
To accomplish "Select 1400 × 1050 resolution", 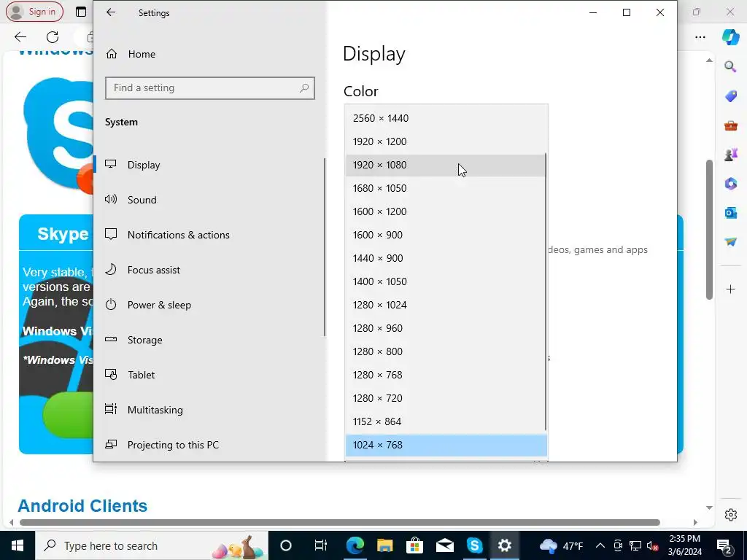I will tap(446, 281).
